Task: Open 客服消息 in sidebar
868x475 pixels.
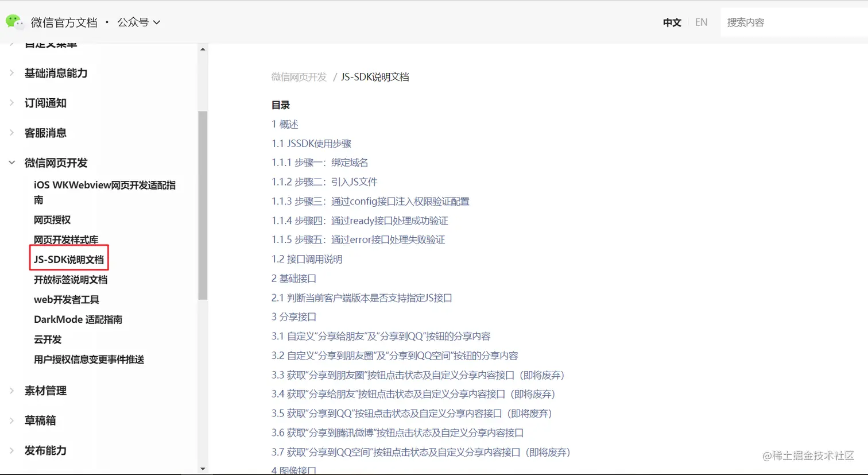Action: (x=45, y=133)
